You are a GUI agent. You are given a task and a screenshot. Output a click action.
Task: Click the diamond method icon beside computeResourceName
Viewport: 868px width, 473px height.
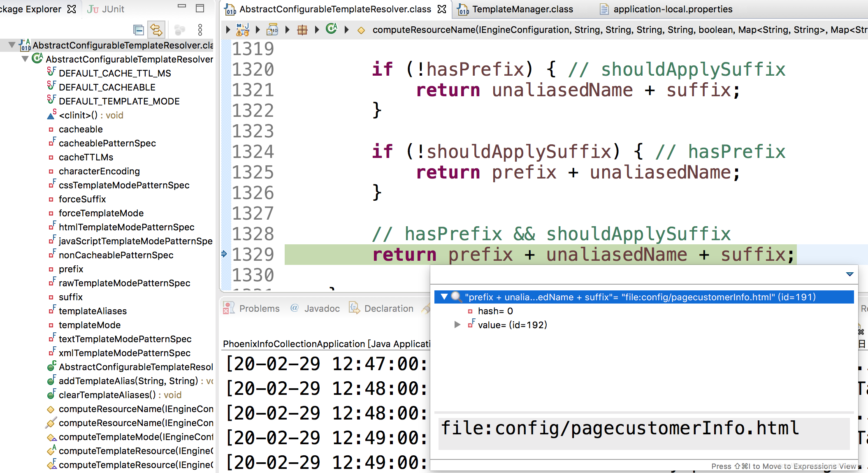coord(361,30)
